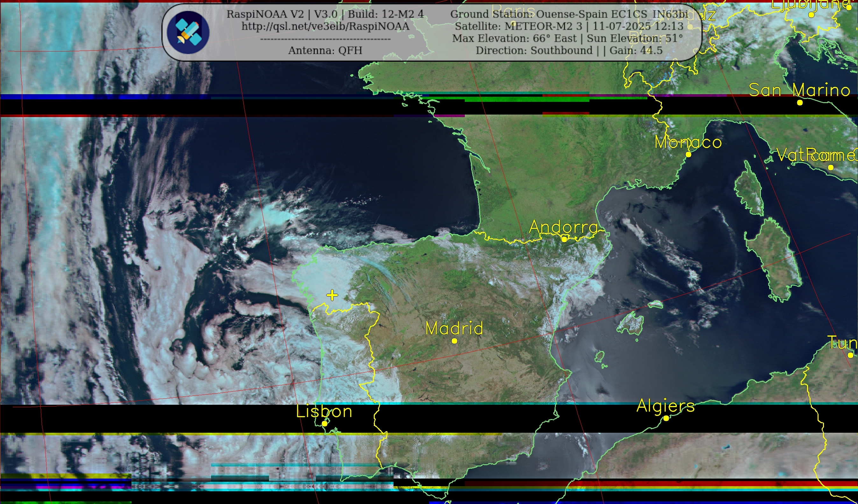Viewport: 858px width, 504px height.
Task: Select the Monaco map label
Action: [688, 142]
